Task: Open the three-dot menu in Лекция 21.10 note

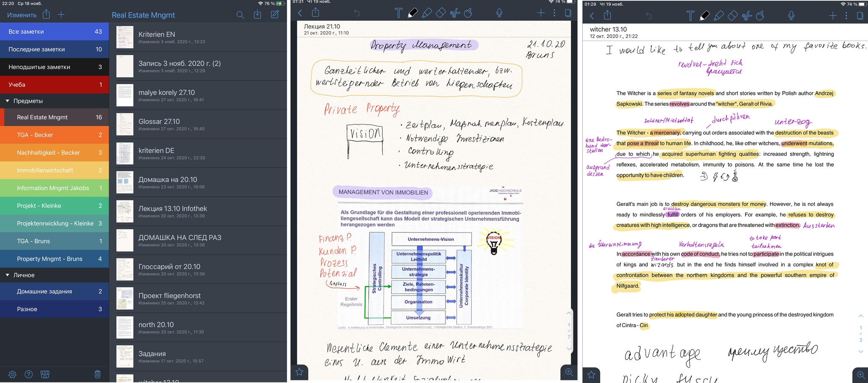Action: pyautogui.click(x=554, y=13)
